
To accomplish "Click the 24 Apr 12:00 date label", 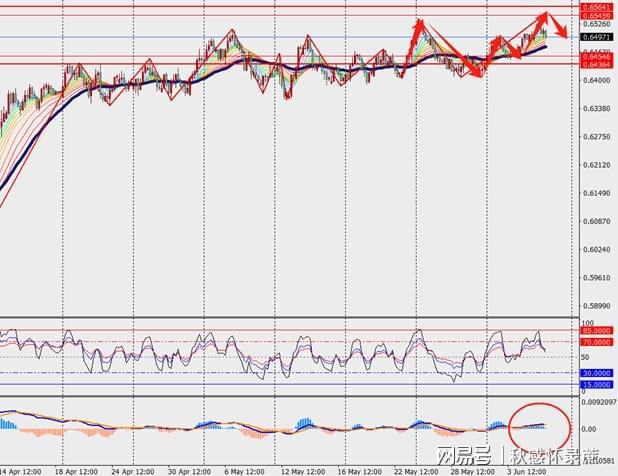I will pos(133,472).
